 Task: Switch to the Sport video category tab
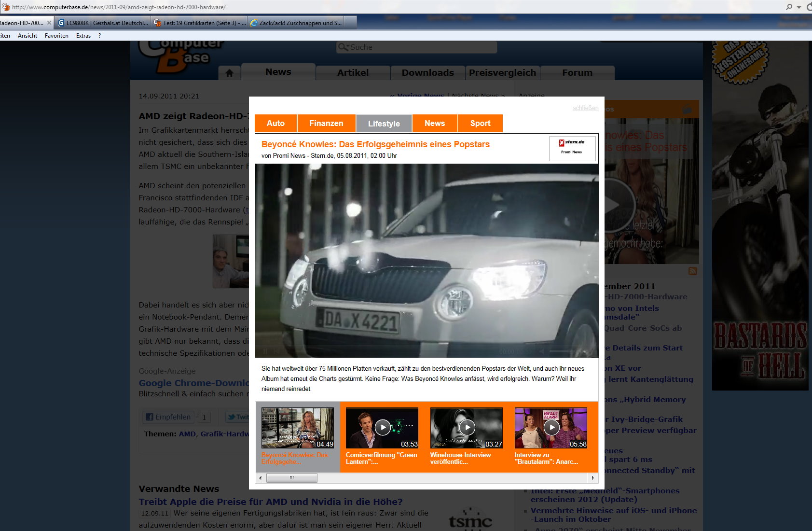click(480, 123)
